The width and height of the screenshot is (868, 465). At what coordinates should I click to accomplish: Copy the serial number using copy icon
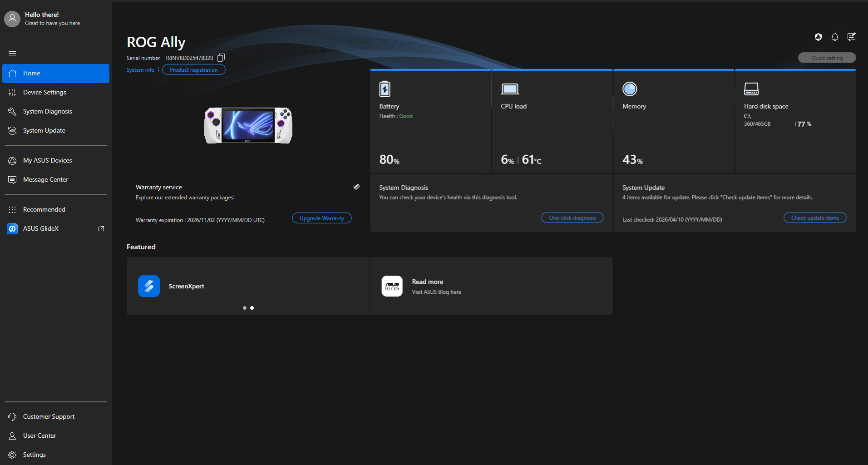[x=221, y=58]
